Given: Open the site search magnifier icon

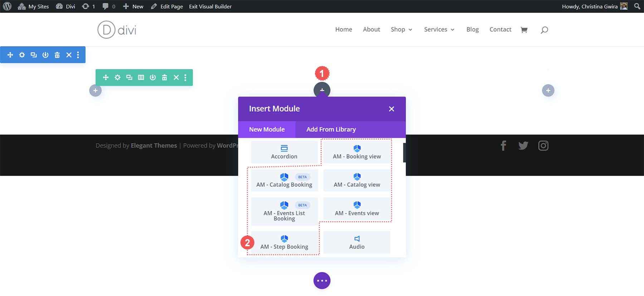Looking at the screenshot, I should 544,30.
